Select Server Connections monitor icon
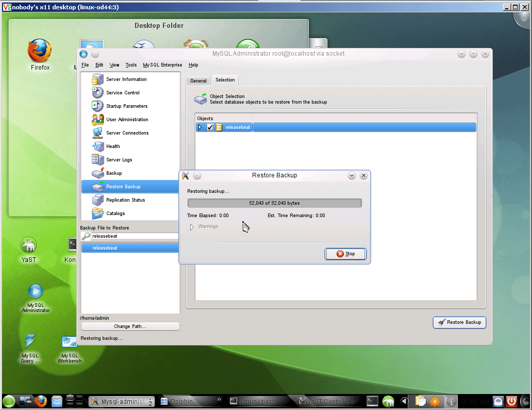532x410 pixels. click(98, 133)
